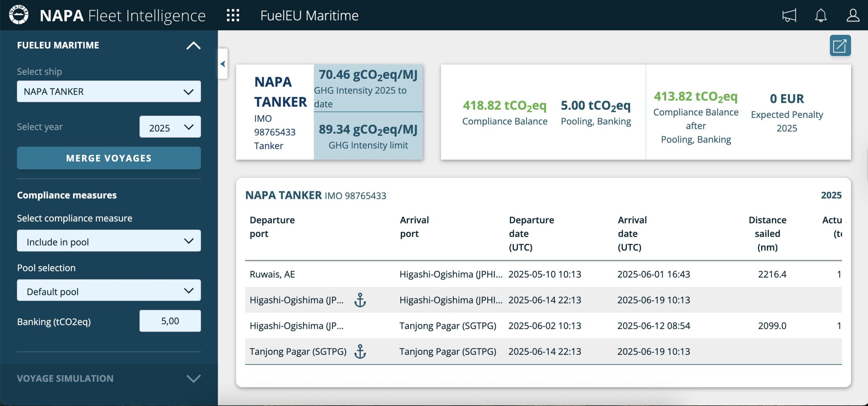Screen dimensions: 868x406
Task: Click the 413.82 tCO2eq balance after pooling
Action: click(696, 97)
